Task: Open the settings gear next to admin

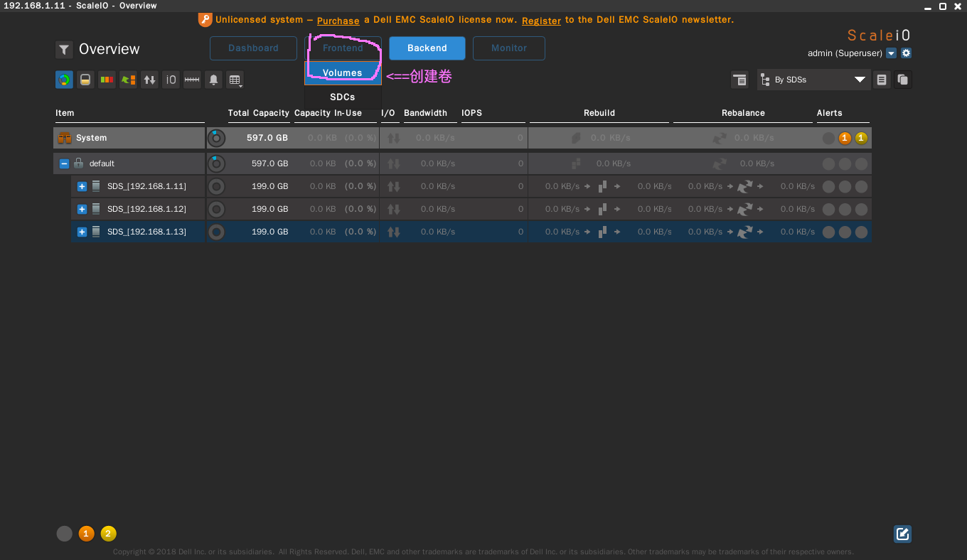Action: [906, 53]
